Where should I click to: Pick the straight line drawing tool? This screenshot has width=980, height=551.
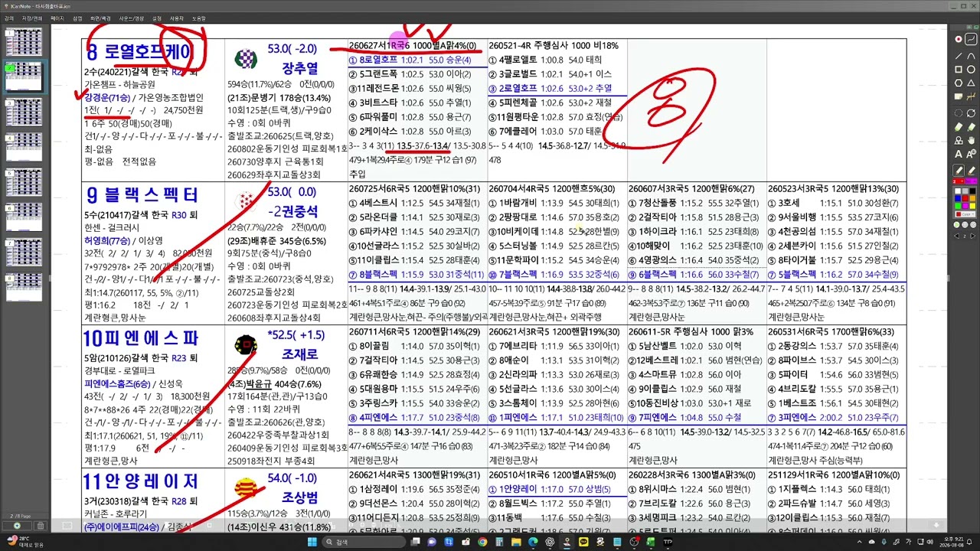click(959, 54)
